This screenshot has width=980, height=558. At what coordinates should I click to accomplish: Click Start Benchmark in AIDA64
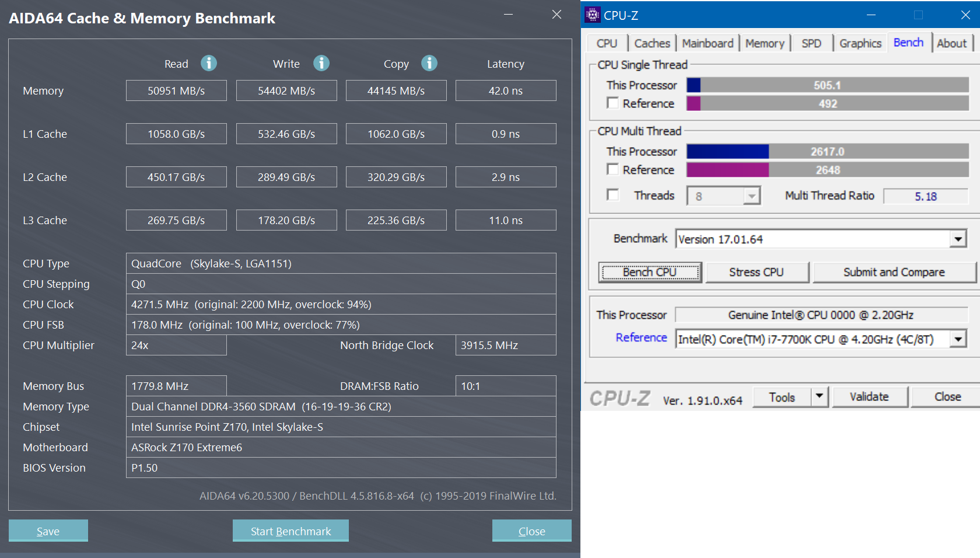click(x=290, y=531)
